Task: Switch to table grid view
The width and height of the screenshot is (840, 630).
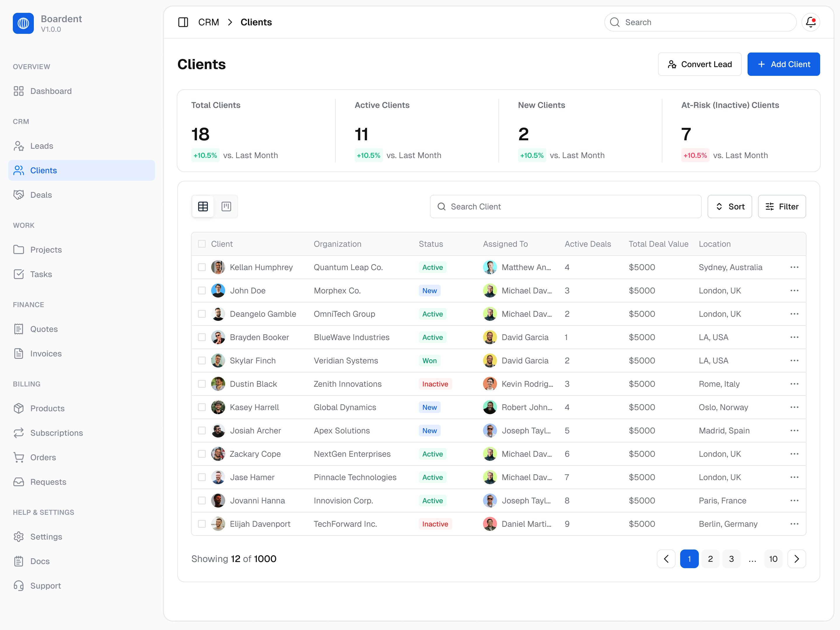Action: (x=203, y=206)
